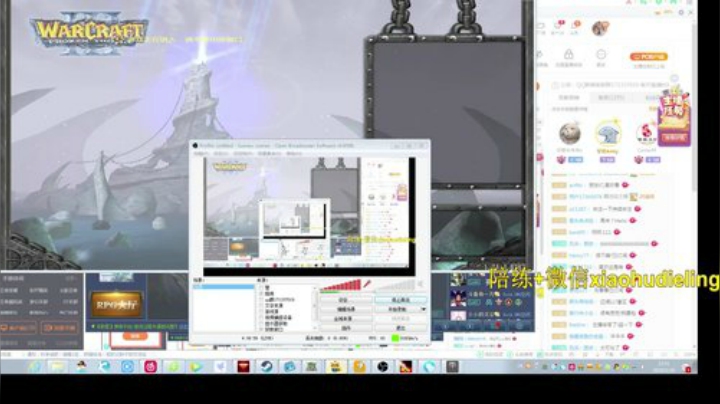Click the 退出 Exit button in OBS
The width and height of the screenshot is (720, 404).
pyautogui.click(x=400, y=328)
